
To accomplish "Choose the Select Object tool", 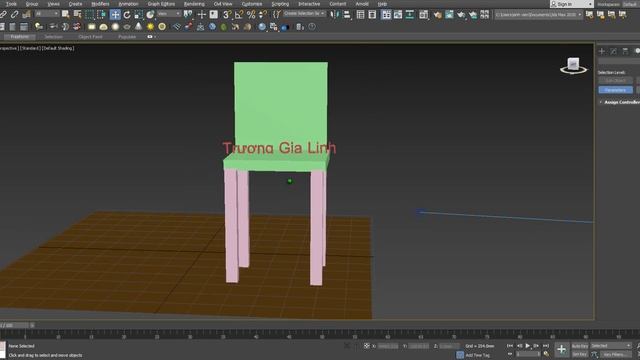I will pos(65,15).
